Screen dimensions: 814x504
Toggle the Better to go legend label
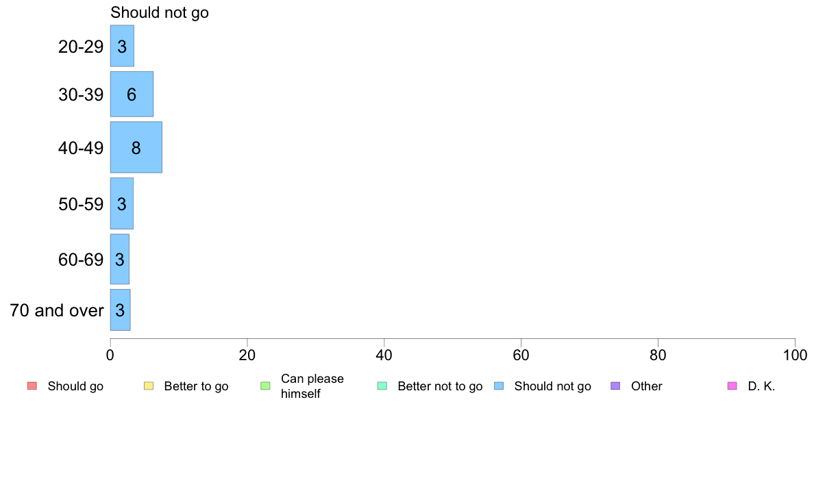(196, 386)
